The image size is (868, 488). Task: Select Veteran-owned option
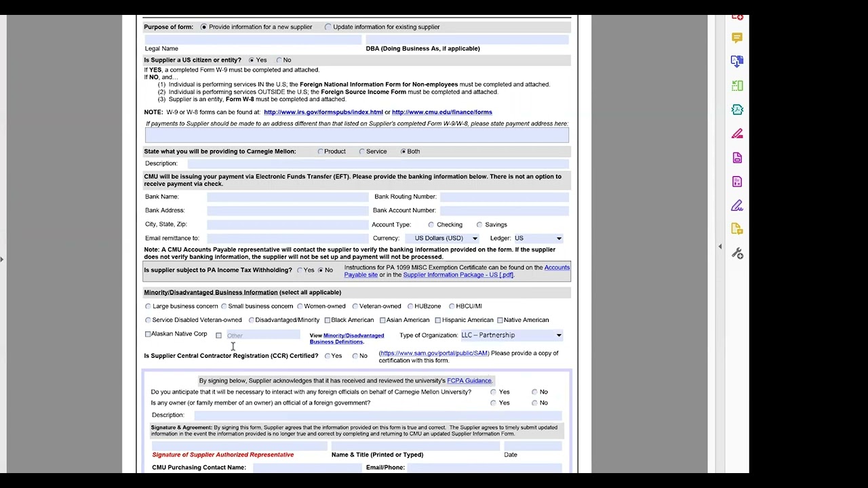pos(355,306)
